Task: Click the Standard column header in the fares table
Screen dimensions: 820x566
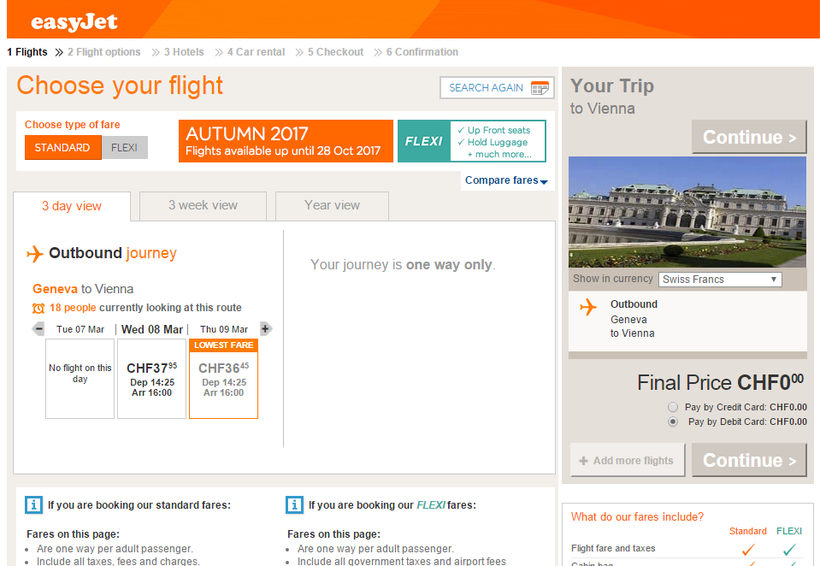Action: pyautogui.click(x=748, y=531)
